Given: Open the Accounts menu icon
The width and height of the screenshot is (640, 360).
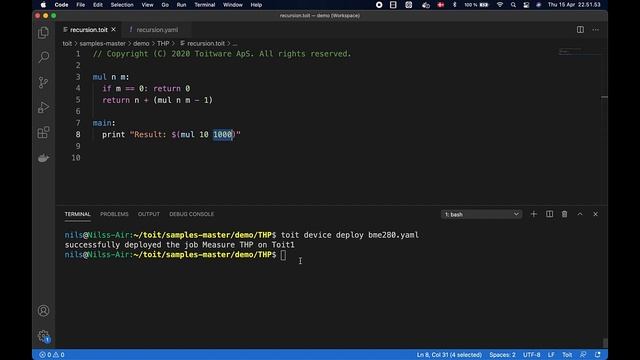Looking at the screenshot, I should pos(43,311).
